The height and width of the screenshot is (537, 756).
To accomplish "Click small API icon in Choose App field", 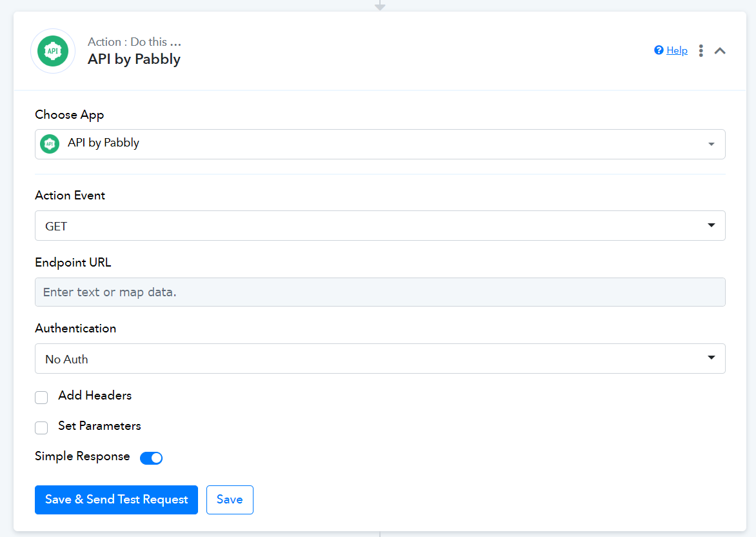I will click(x=50, y=144).
